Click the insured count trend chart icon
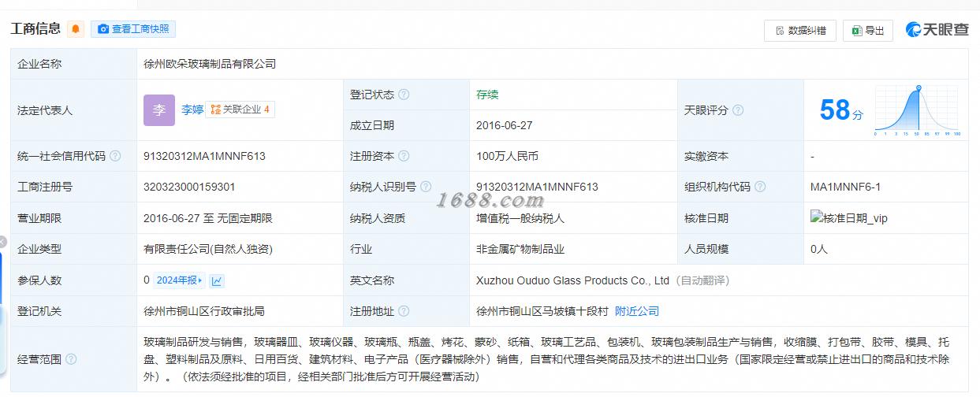 (217, 280)
